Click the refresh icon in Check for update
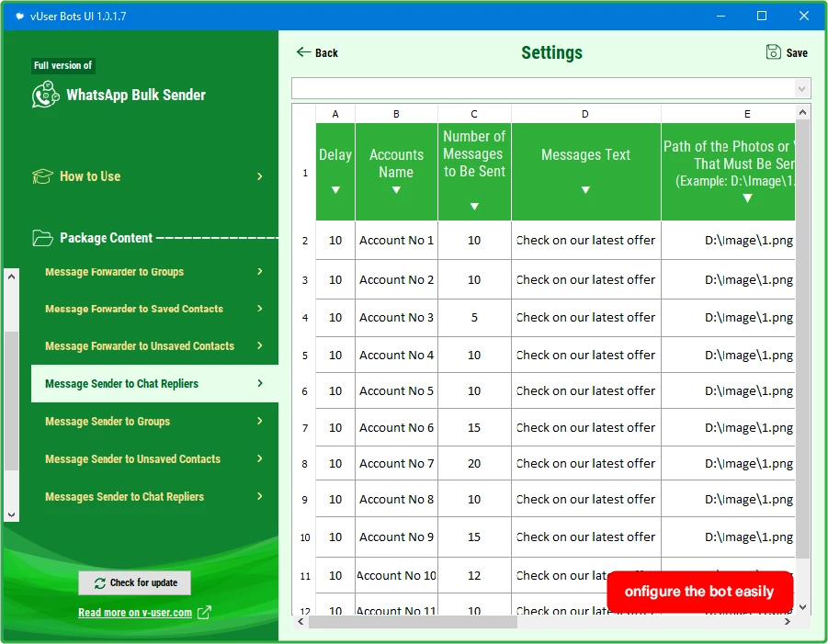Viewport: 828px width, 644px height. coord(100,582)
